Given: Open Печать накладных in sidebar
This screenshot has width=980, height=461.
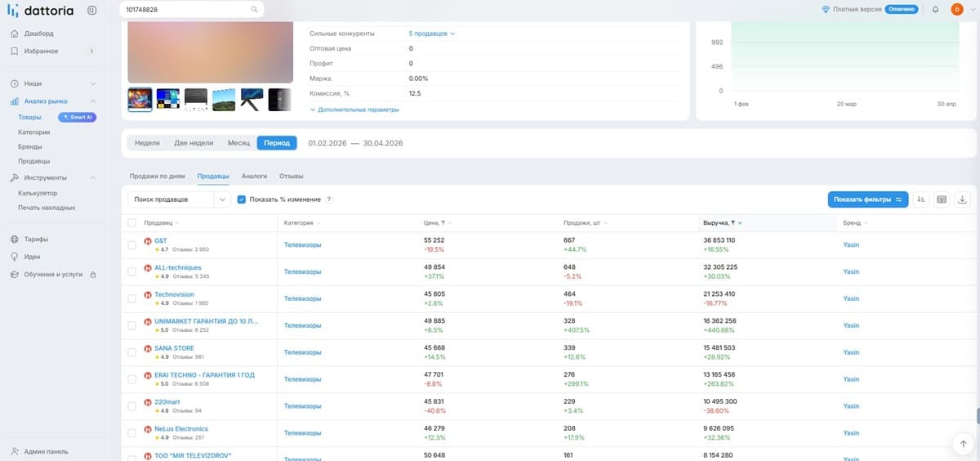Looking at the screenshot, I should (47, 208).
